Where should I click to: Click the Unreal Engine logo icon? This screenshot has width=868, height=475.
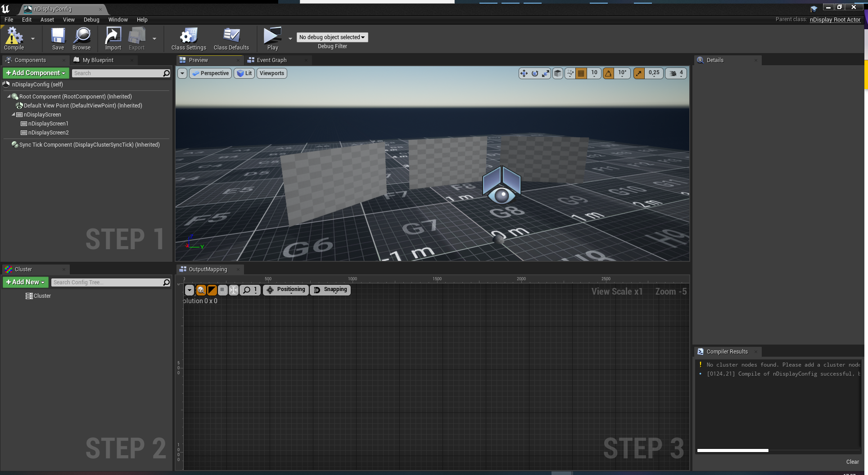(5, 9)
